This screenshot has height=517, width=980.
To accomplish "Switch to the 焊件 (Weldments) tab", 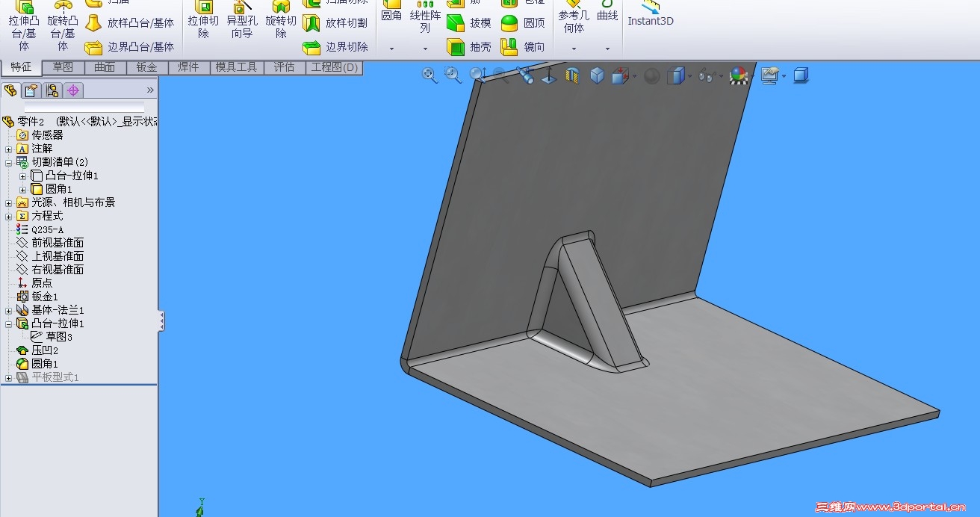I will click(188, 67).
